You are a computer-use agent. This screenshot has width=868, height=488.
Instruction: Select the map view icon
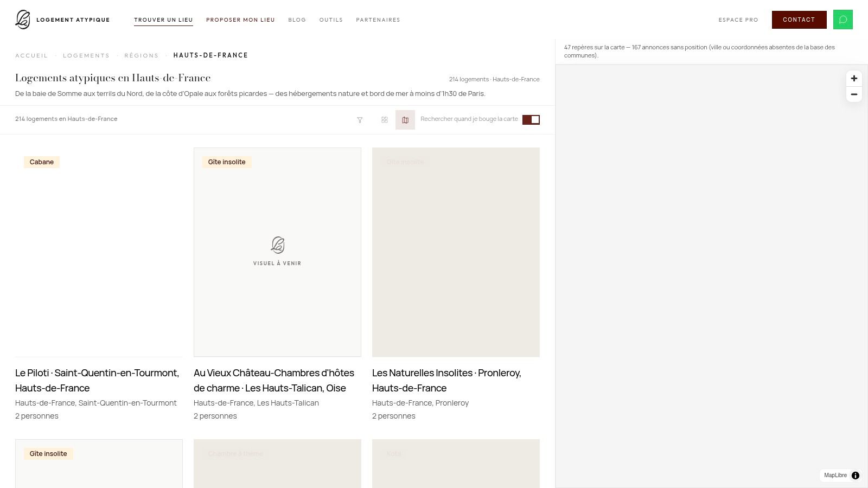pos(405,120)
